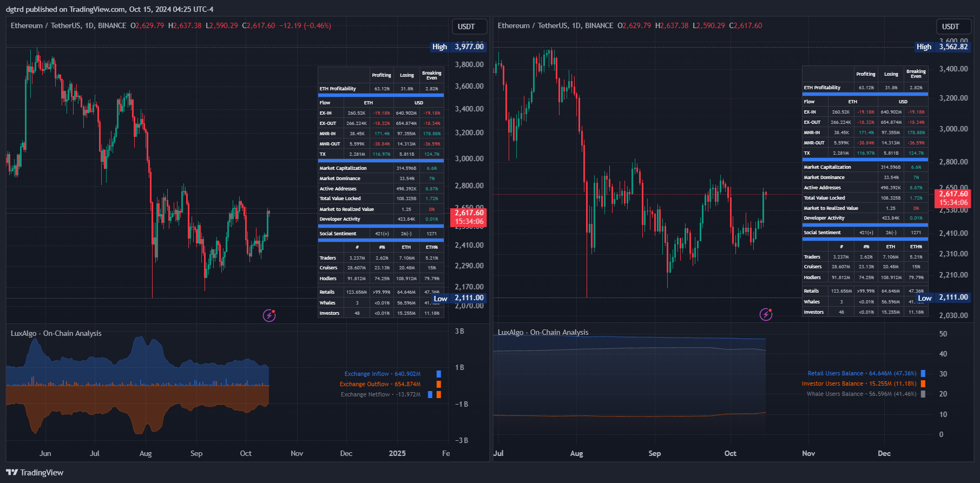The height and width of the screenshot is (483, 980).
Task: Select the Exchange Inflow 640.902M legend label
Action: click(x=382, y=374)
